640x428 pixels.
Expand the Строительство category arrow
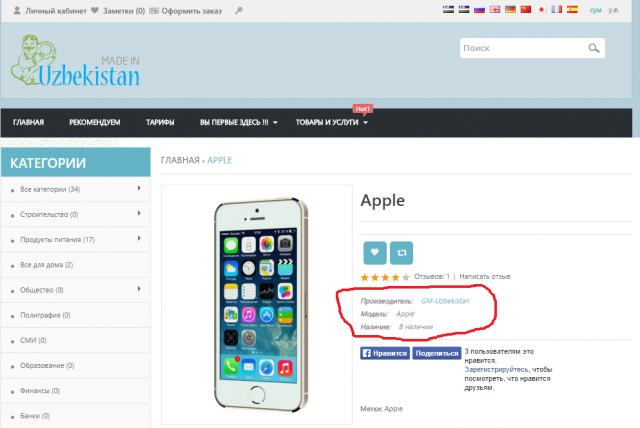(x=139, y=213)
